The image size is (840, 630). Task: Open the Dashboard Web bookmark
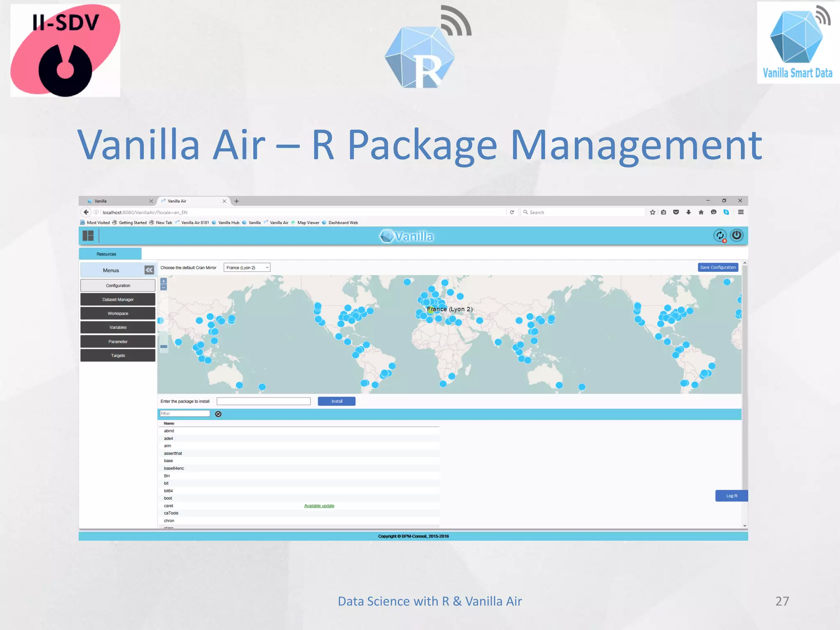click(x=340, y=223)
